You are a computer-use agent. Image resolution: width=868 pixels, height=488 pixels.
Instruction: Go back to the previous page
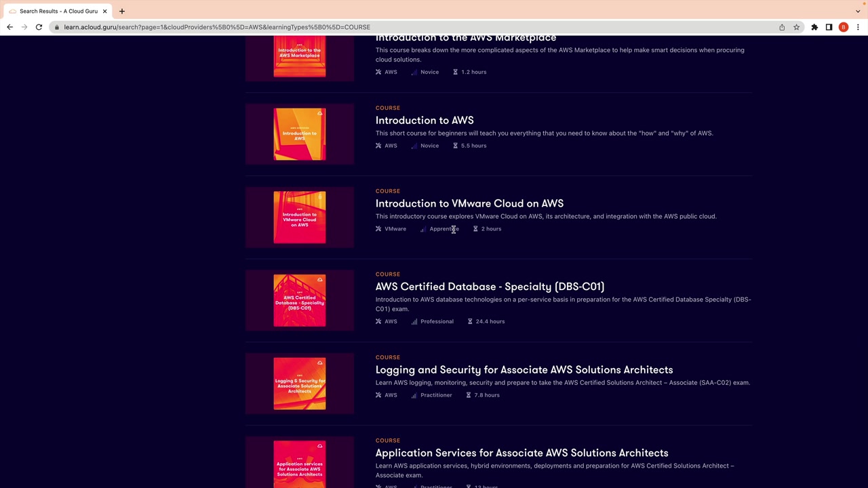coord(9,27)
